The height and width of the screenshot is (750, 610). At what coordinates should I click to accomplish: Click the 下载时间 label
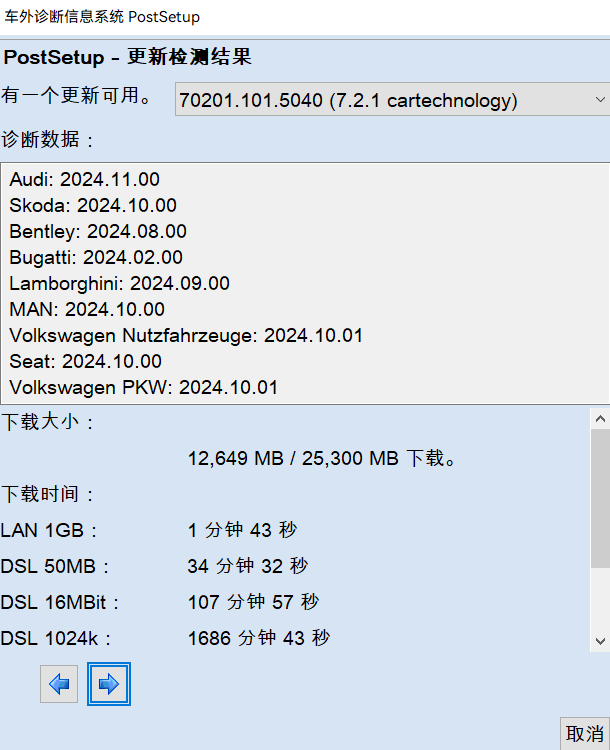point(47,494)
